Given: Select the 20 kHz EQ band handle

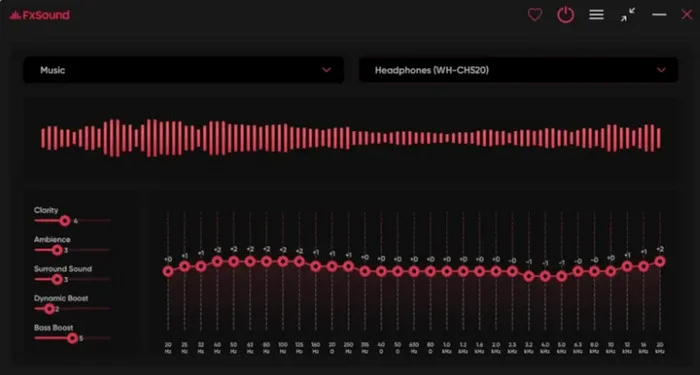Looking at the screenshot, I should [660, 262].
